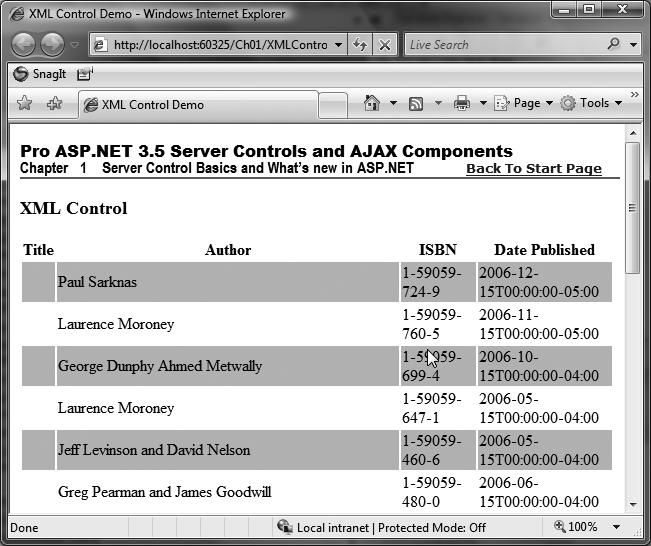Go back with the browser Back arrow

(23, 44)
